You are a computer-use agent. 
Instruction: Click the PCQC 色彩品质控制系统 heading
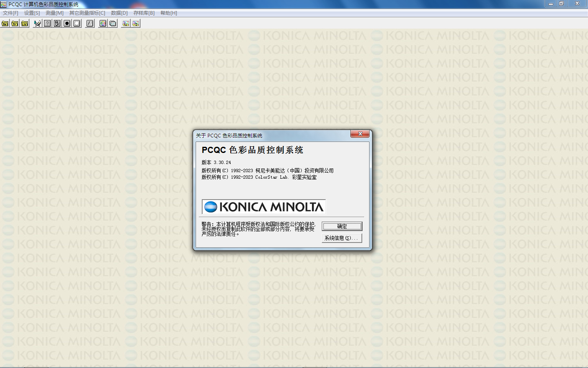pyautogui.click(x=252, y=150)
